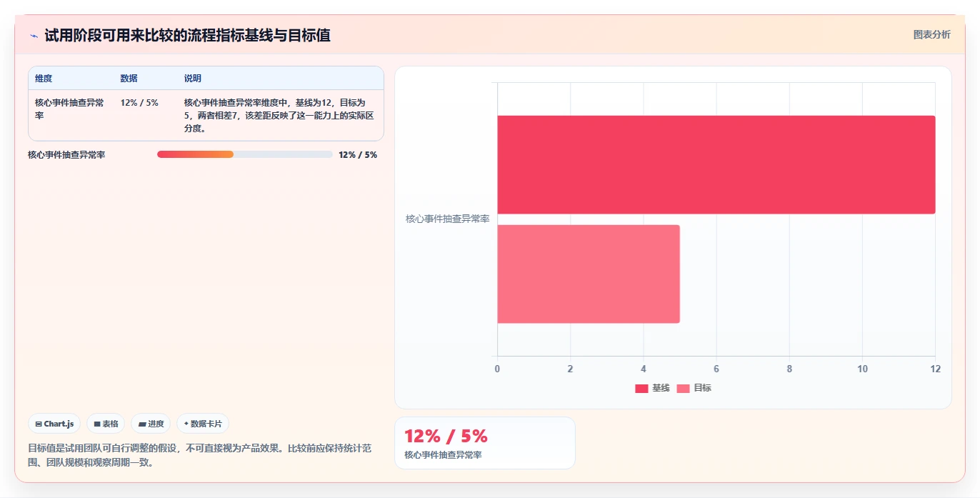The height and width of the screenshot is (498, 980).
Task: Click the footnote beginning 目标值是试用团队
Action: pos(200,455)
